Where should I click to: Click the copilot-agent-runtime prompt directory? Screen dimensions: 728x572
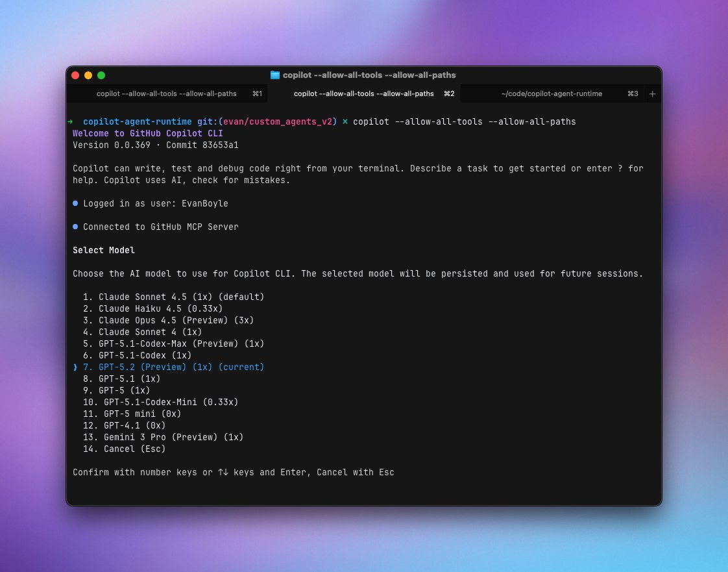[138, 122]
